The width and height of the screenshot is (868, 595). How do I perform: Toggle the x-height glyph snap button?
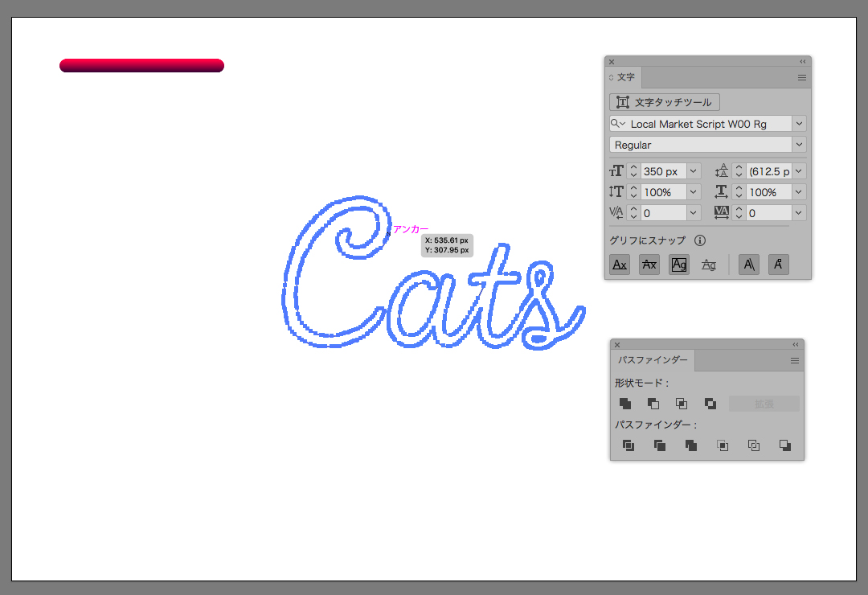click(649, 265)
